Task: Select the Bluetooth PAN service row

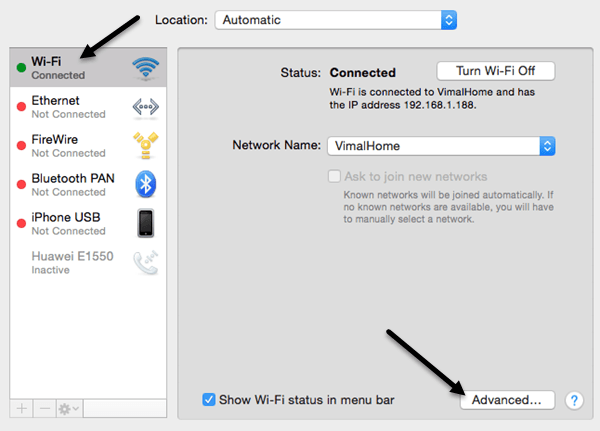Action: tap(88, 184)
